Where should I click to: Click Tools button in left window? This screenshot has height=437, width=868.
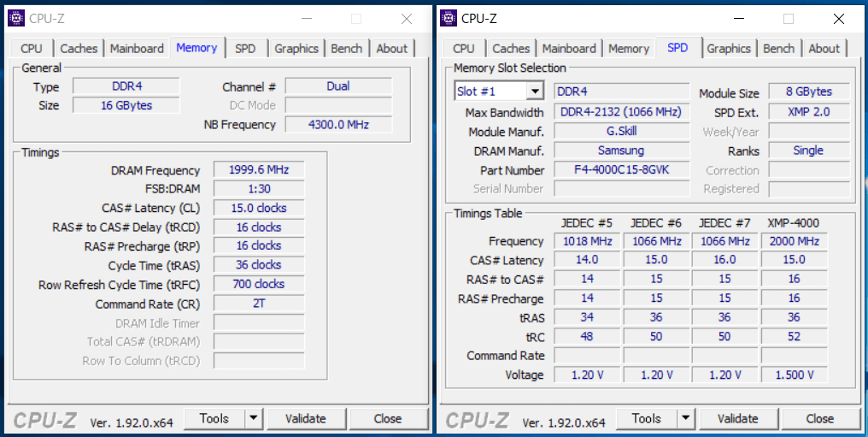pyautogui.click(x=214, y=419)
